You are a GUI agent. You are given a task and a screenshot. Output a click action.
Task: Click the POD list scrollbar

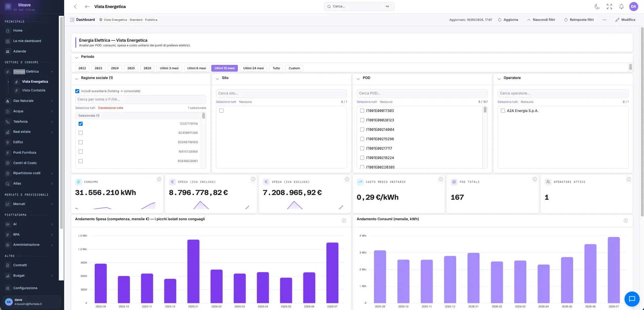(x=485, y=110)
